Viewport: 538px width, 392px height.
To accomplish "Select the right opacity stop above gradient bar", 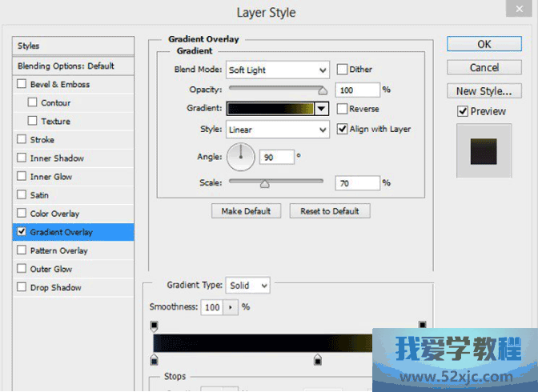I will coord(422,326).
